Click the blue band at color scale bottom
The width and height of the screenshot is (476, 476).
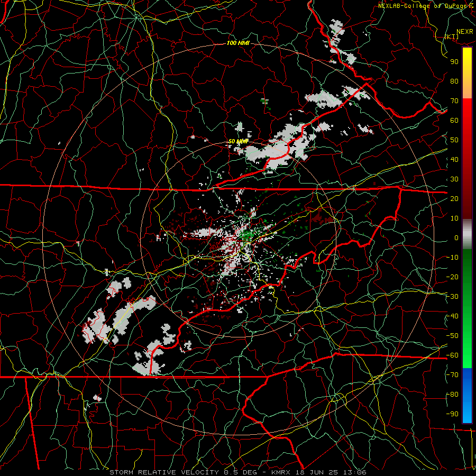tap(467, 396)
